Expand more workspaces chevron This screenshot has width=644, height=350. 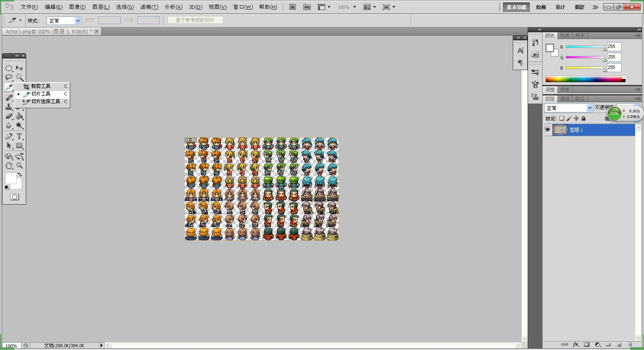tap(595, 7)
